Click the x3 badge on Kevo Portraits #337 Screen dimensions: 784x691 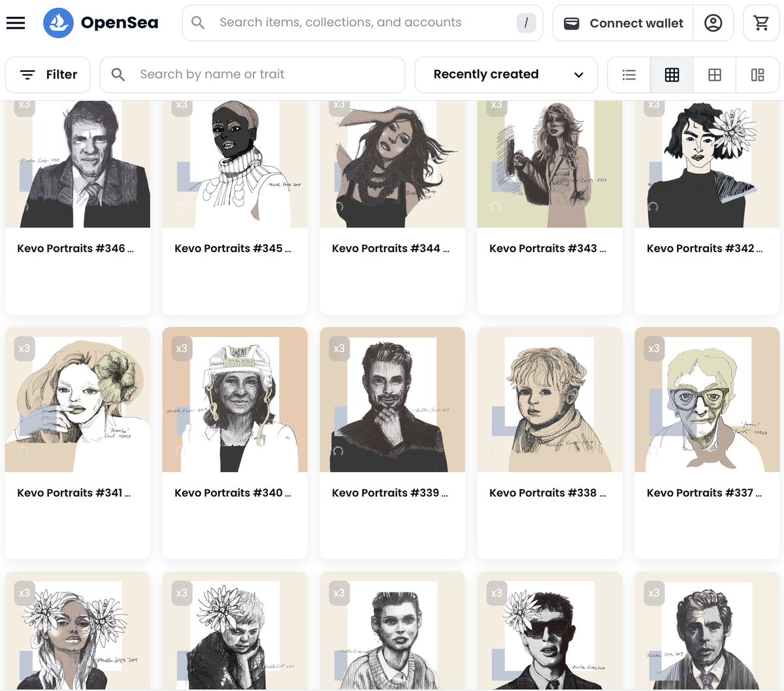654,349
